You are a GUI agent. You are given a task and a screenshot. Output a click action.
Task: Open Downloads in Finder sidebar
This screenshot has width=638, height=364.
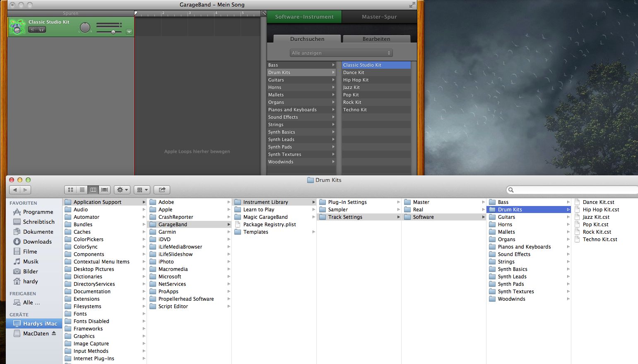[x=34, y=242]
